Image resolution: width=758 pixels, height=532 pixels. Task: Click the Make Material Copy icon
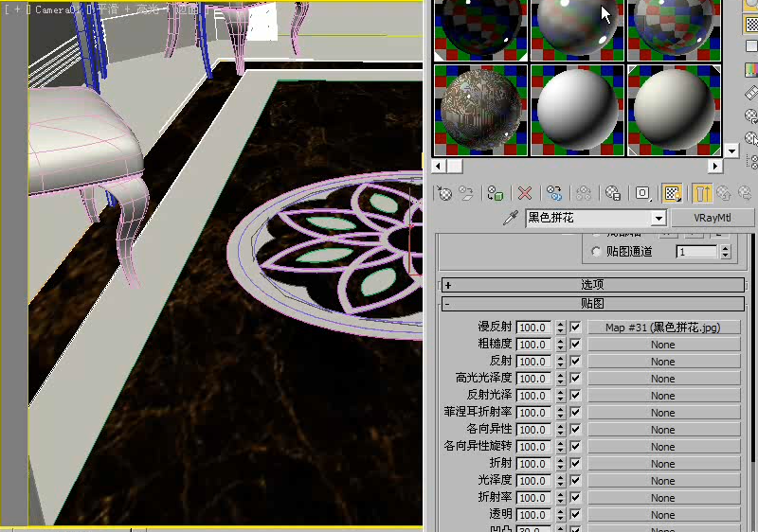[x=554, y=194]
